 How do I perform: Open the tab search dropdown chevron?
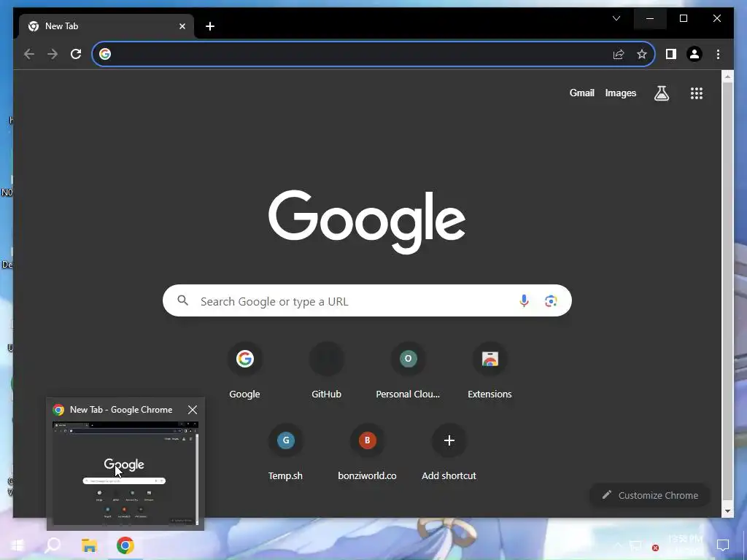[x=616, y=18]
